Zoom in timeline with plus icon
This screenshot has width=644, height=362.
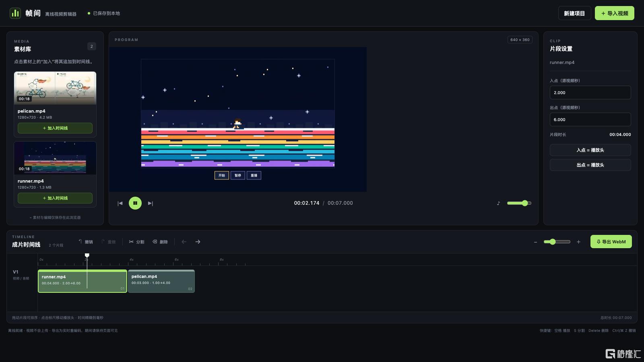(x=578, y=242)
